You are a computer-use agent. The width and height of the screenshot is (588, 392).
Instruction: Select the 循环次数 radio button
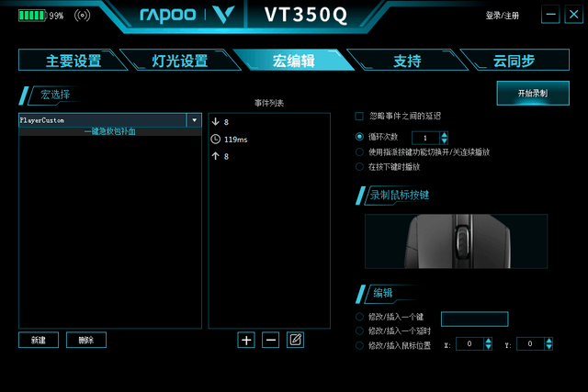point(359,137)
